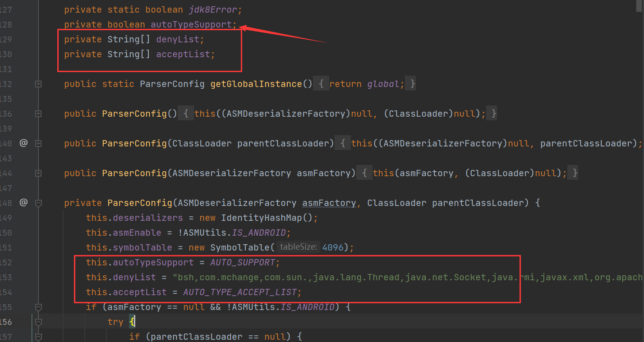Click the @ gutter icon beside private ParserConfig constructor
This screenshot has height=342, width=644.
[x=23, y=203]
